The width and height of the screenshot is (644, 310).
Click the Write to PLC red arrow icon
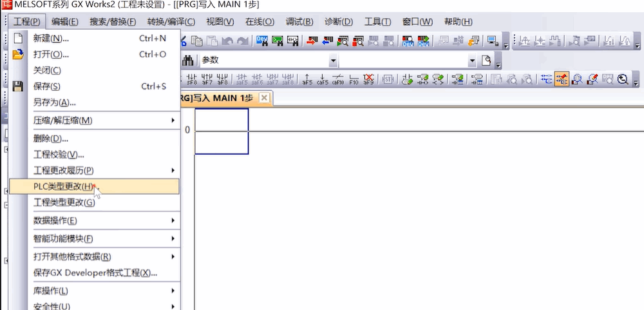(x=312, y=41)
